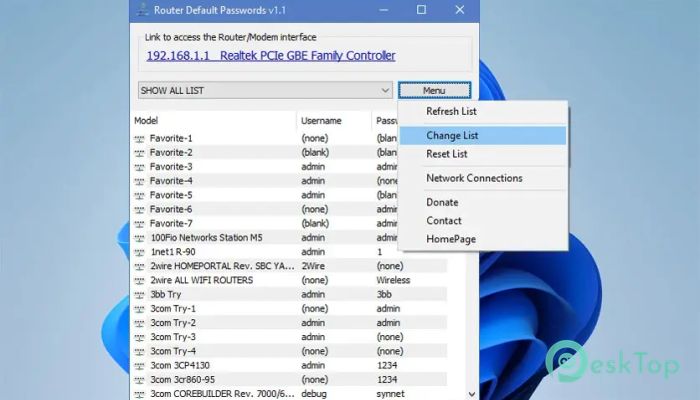
Task: Select the Favorite-3 row name
Action: pyautogui.click(x=171, y=167)
